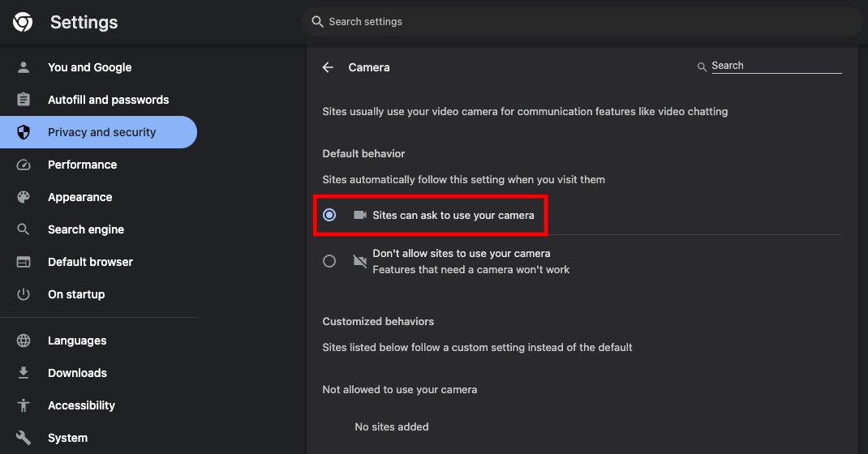Viewport: 868px width, 454px height.
Task: Click the Default browser window icon
Action: point(24,262)
